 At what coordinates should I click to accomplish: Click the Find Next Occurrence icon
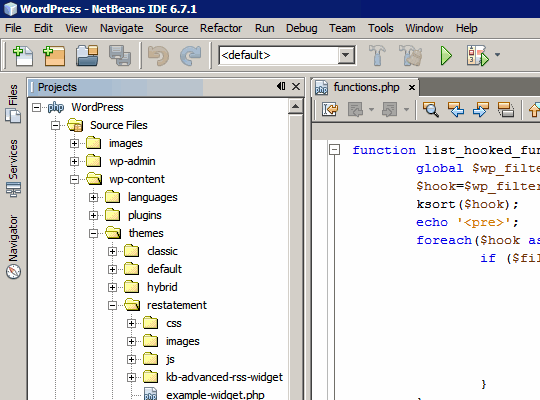click(x=481, y=110)
